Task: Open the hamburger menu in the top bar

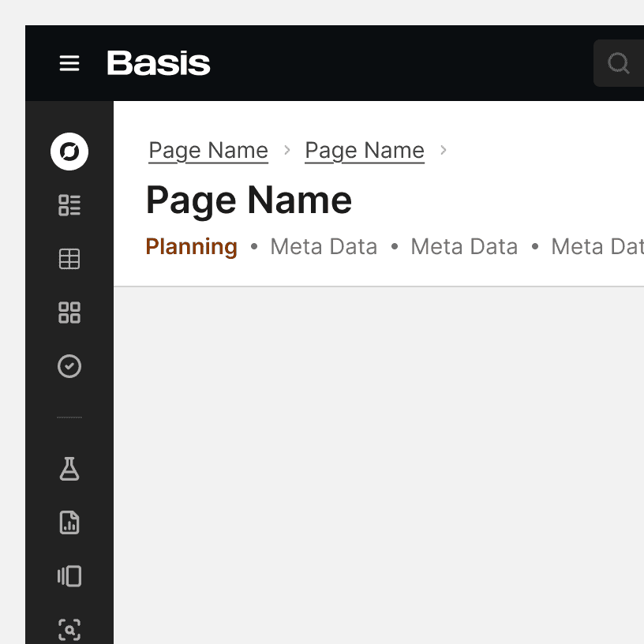Action: pyautogui.click(x=69, y=63)
